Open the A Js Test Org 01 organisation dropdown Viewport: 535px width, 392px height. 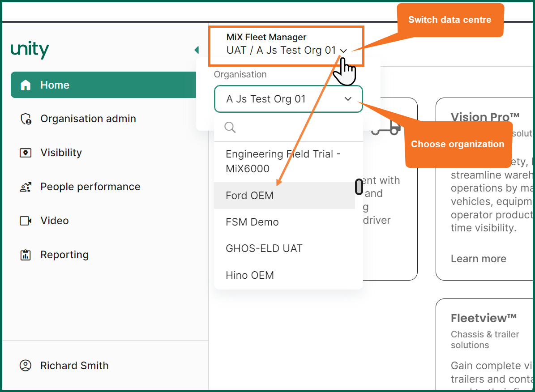288,99
